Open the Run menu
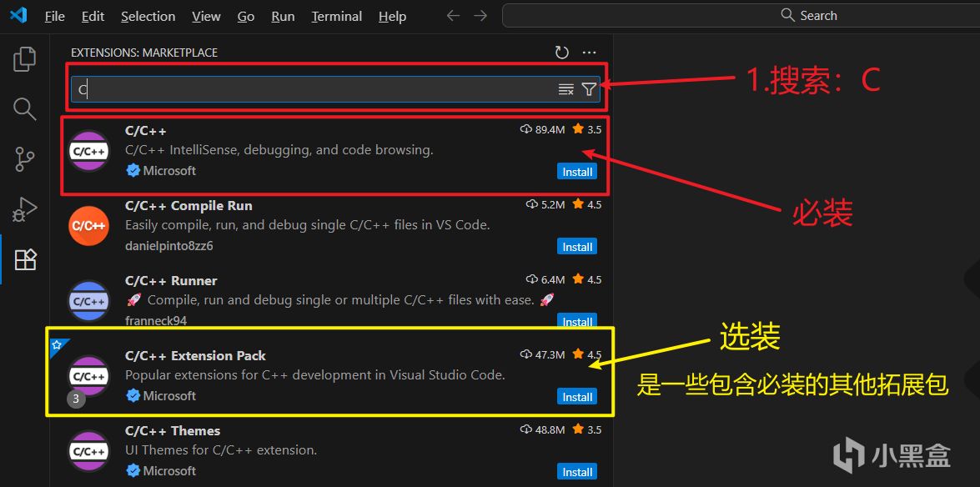The image size is (980, 487). 283,16
